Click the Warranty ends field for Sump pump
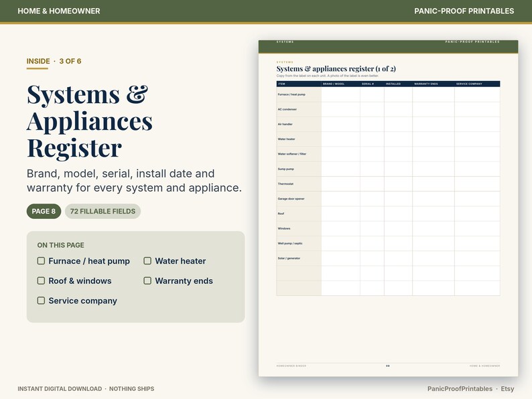This screenshot has height=399, width=532. 434,169
